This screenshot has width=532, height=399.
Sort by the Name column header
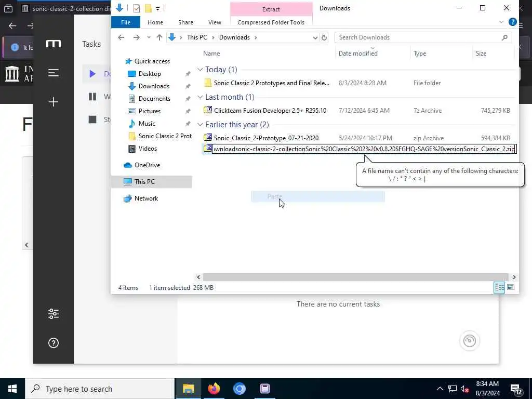211,54
